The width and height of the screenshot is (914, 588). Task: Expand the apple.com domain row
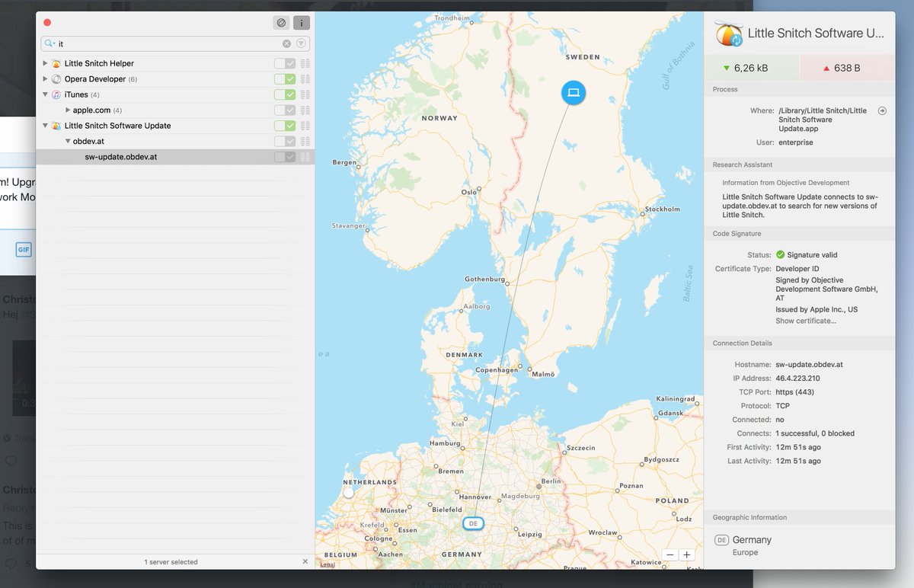point(68,110)
